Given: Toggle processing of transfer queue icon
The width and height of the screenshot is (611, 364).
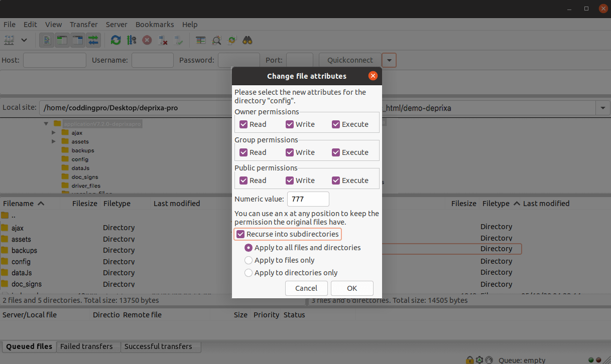Looking at the screenshot, I should [132, 40].
